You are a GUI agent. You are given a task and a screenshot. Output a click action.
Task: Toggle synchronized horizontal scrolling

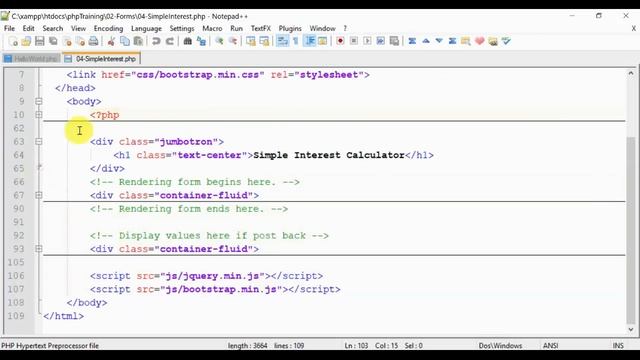pyautogui.click(x=264, y=41)
